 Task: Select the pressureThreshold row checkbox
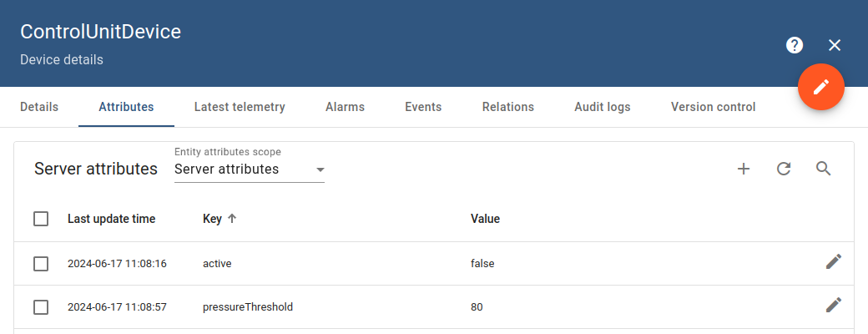[41, 307]
